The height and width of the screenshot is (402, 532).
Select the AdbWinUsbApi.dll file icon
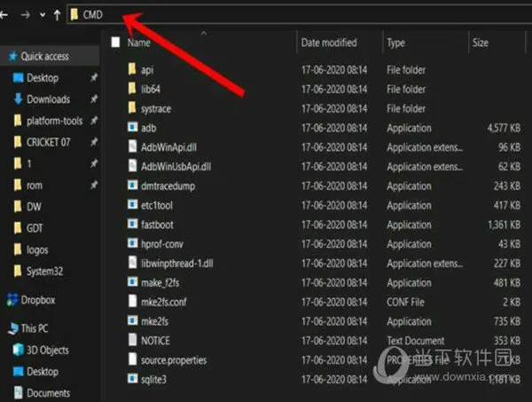coord(133,166)
